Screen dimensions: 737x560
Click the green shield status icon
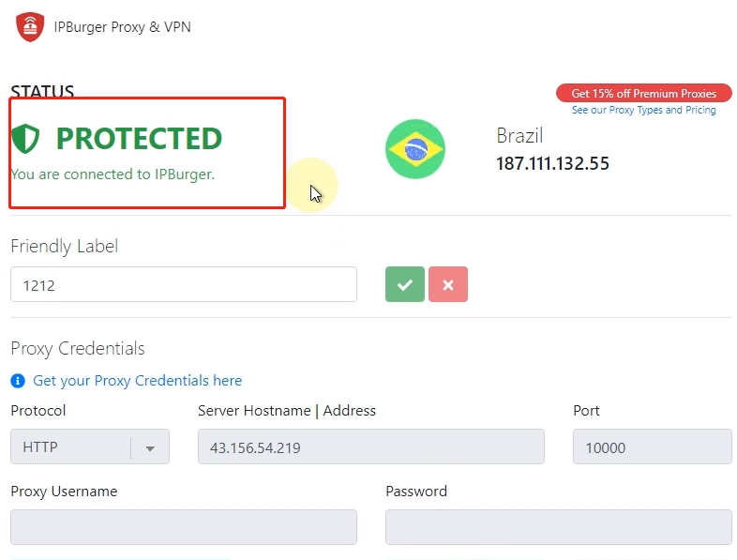25,139
